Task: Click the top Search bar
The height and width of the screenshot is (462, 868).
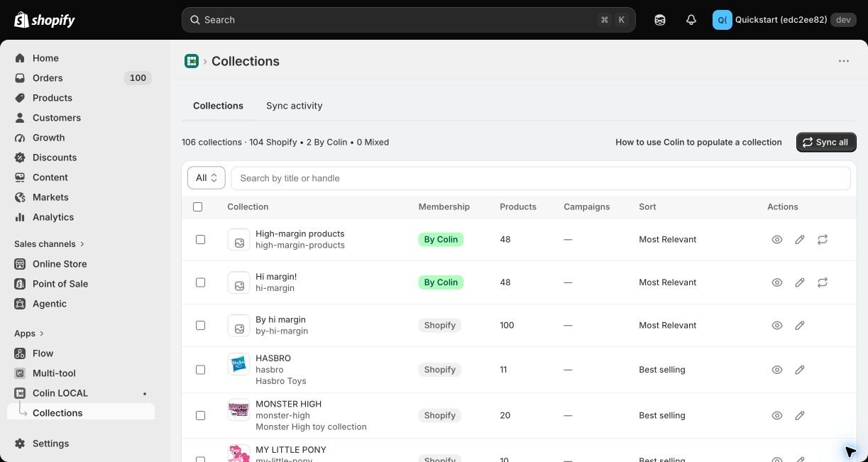Action: click(x=409, y=20)
